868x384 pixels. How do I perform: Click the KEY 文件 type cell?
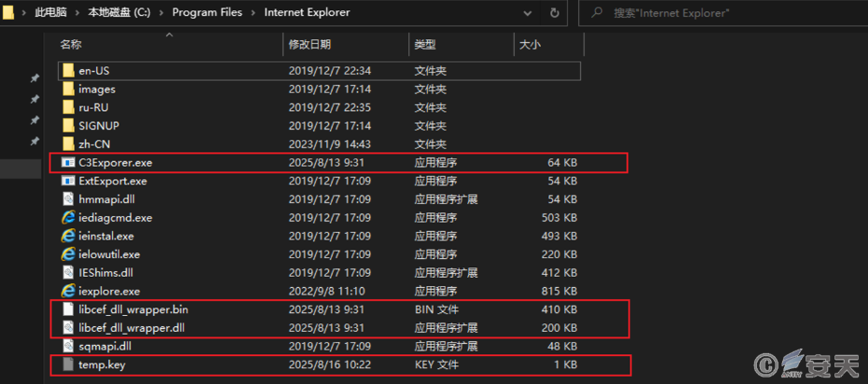(436, 364)
